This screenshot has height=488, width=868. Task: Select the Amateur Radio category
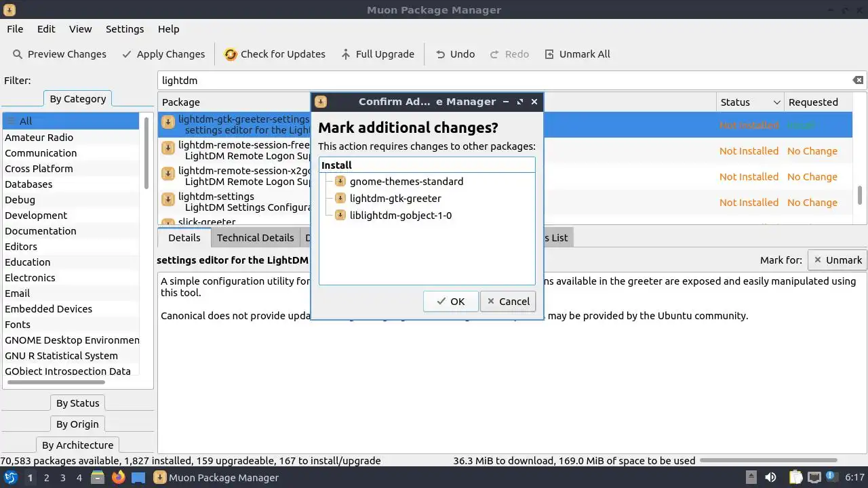coord(71,138)
